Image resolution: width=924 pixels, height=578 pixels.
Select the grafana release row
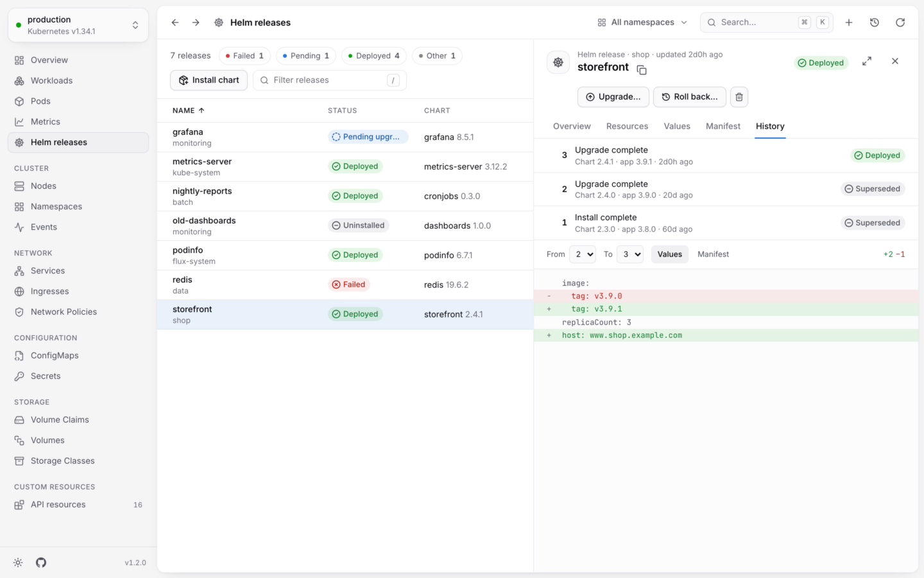pyautogui.click(x=345, y=137)
